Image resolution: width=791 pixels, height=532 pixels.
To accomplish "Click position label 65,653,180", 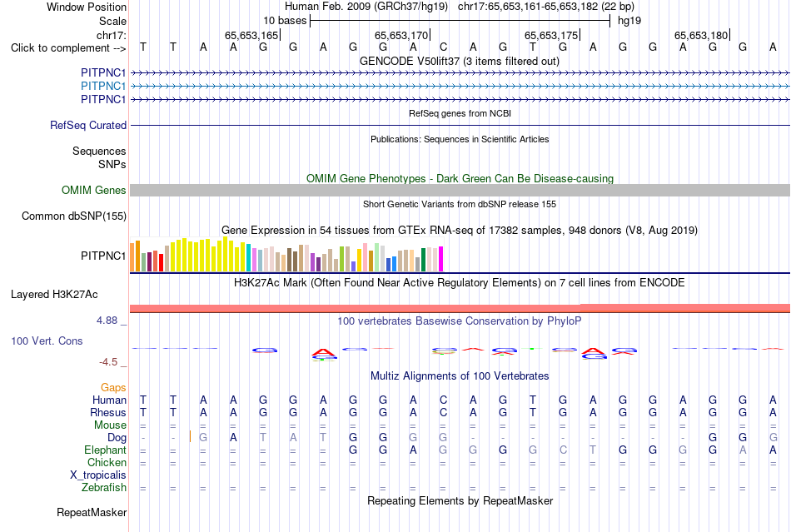I will 701,35.
